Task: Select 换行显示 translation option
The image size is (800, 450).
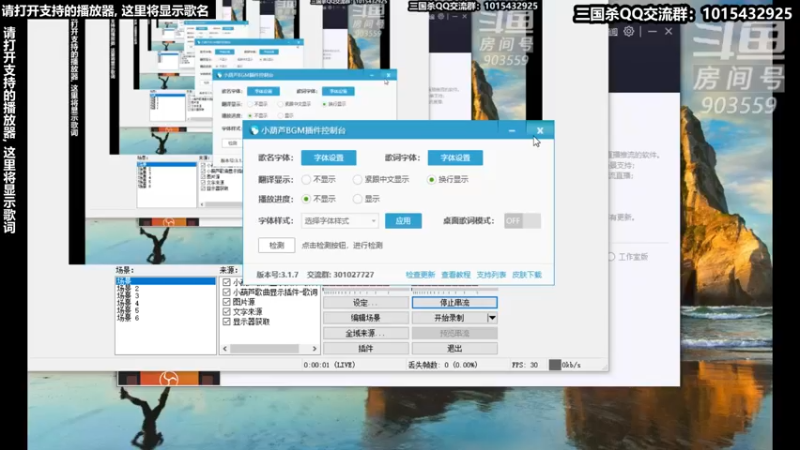Action: (x=432, y=180)
